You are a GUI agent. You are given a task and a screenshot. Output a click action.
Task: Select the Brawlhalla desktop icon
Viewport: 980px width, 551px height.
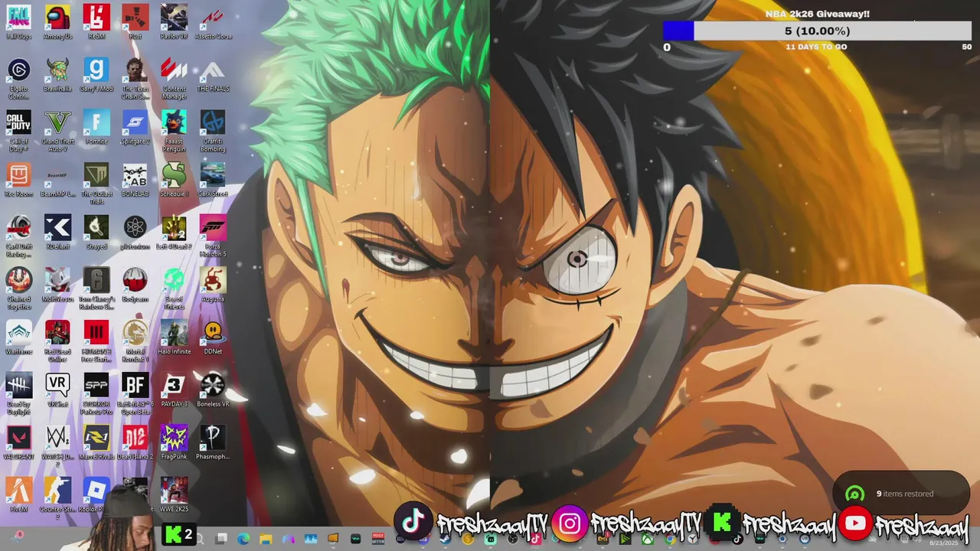57,74
